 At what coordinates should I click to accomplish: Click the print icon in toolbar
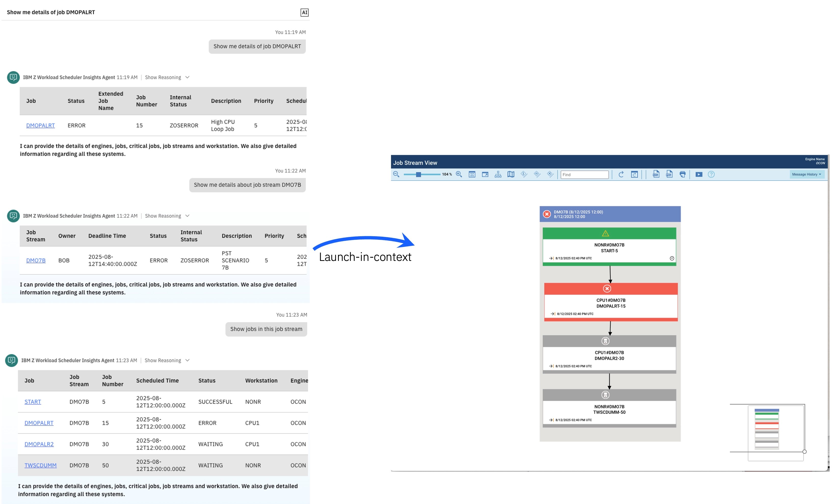tap(682, 174)
